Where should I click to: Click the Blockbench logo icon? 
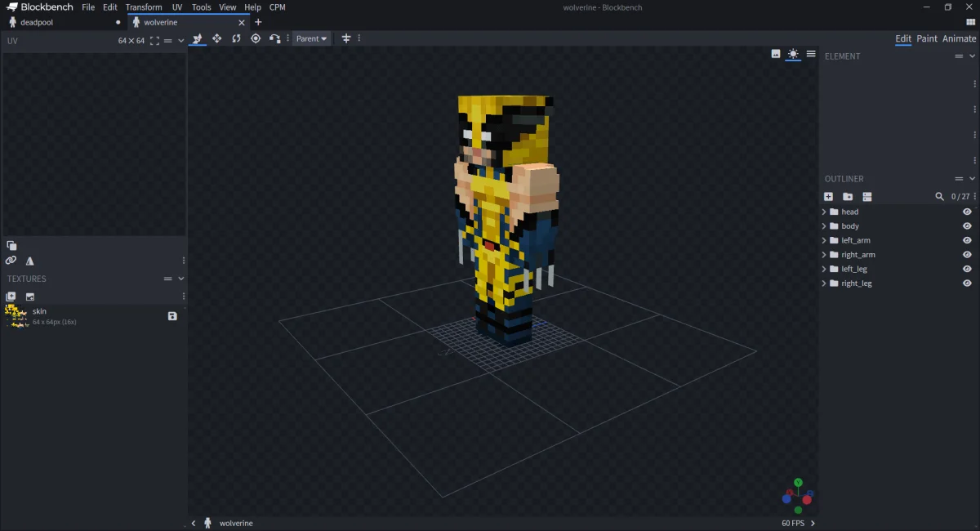(12, 7)
